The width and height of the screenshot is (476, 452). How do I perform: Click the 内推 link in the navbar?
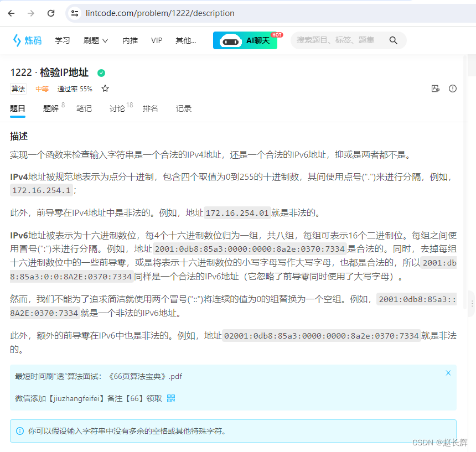tap(130, 40)
